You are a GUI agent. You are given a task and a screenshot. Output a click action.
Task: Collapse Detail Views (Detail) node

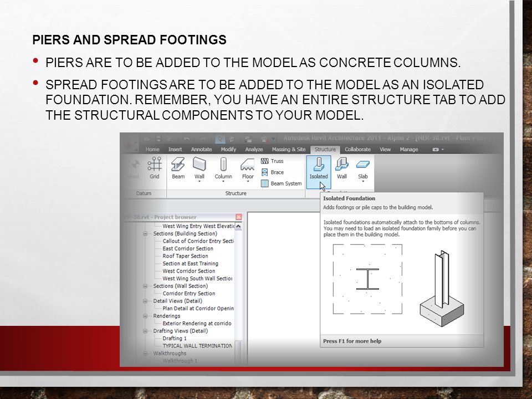[145, 300]
